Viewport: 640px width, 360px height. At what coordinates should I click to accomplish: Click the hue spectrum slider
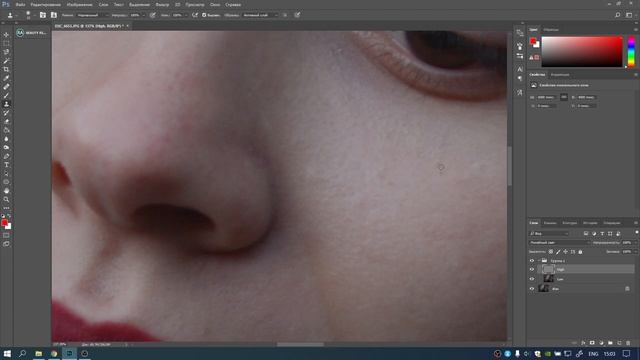click(x=631, y=51)
